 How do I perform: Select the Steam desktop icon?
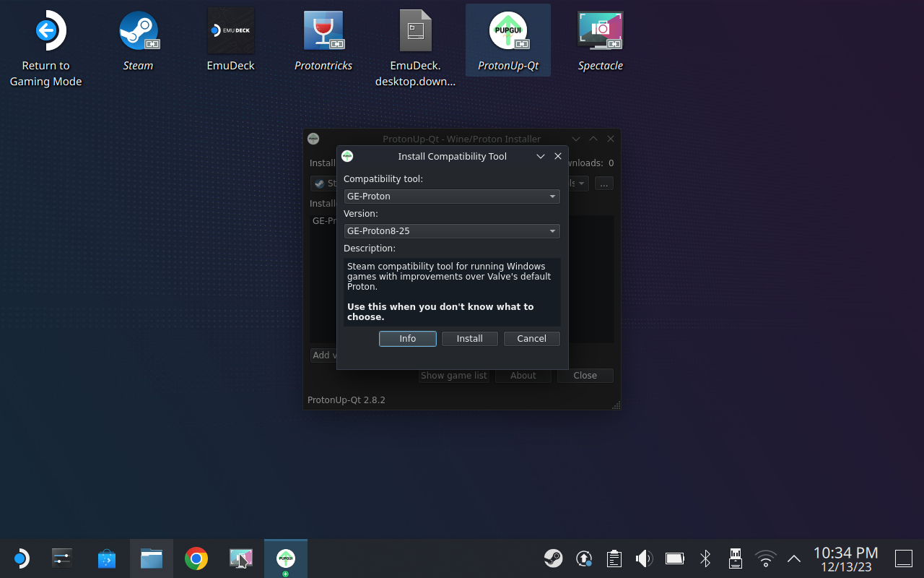[x=138, y=40]
